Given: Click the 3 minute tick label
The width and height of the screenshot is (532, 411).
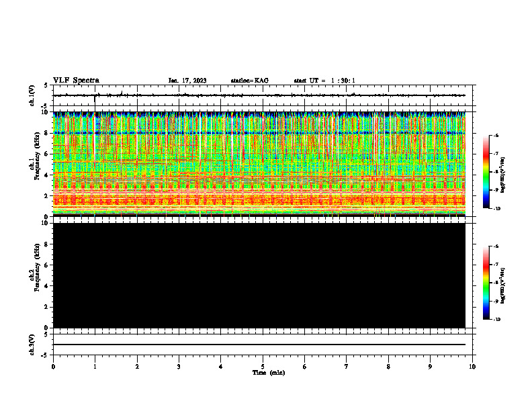Looking at the screenshot, I should coord(179,367).
